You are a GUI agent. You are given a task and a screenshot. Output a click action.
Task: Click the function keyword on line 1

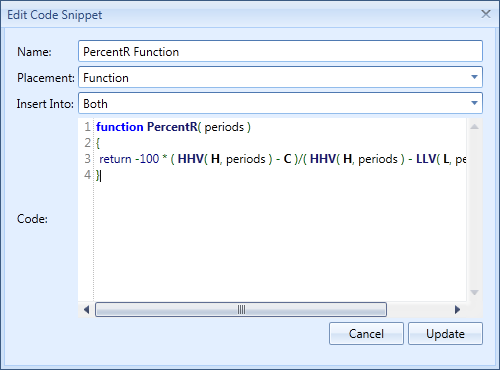pyautogui.click(x=120, y=127)
